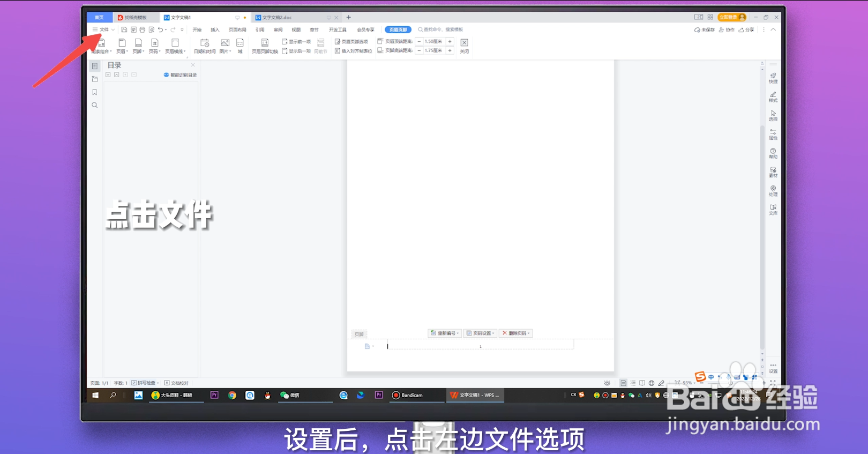Open the 帮助 side panel icon

point(773,153)
